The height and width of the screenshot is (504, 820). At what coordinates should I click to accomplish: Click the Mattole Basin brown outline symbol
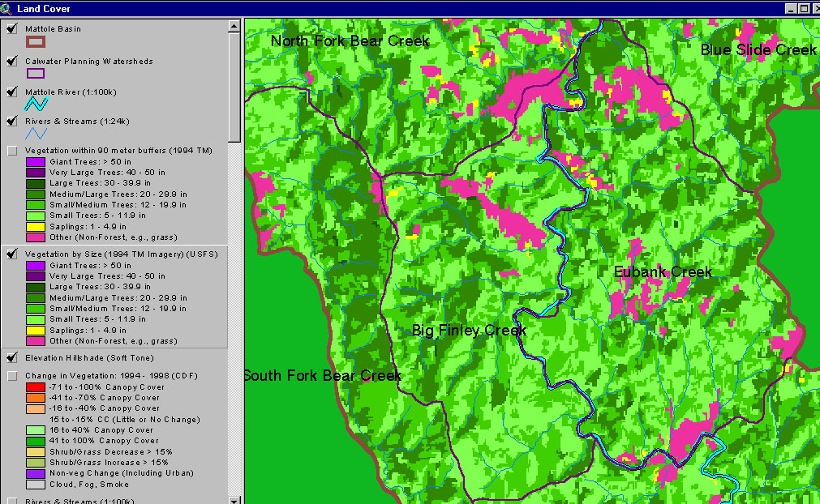[x=36, y=42]
